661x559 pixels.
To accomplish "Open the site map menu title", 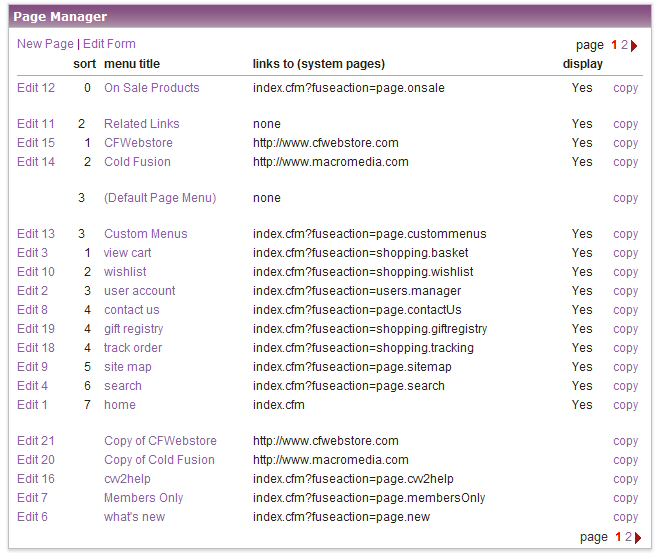I will pyautogui.click(x=128, y=367).
